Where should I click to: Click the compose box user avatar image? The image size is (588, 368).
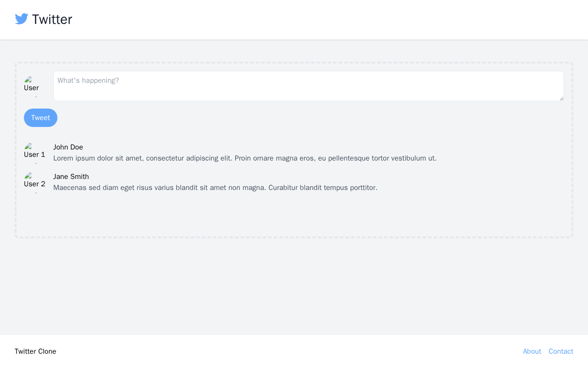click(35, 86)
